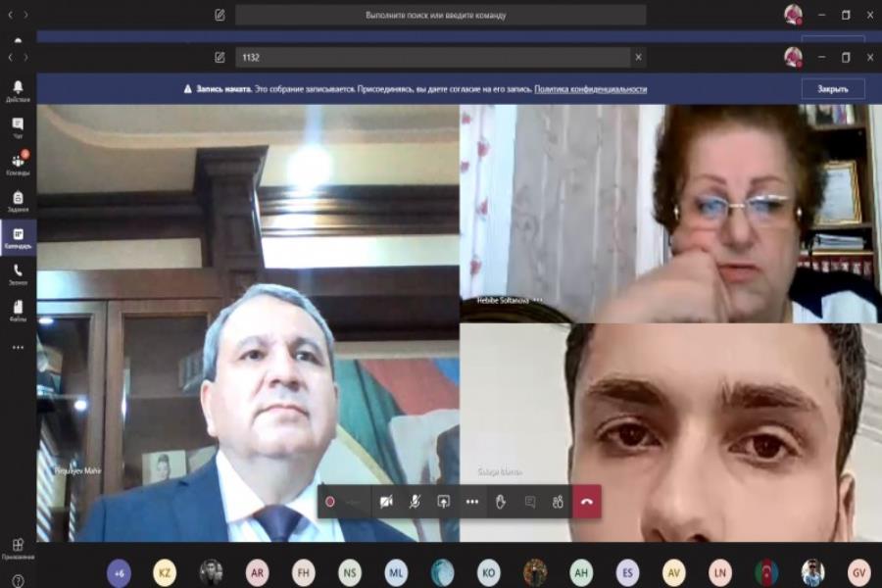Screen dimensions: 882x588
Task: Open the Assignments section in sidebar
Action: coord(18,201)
